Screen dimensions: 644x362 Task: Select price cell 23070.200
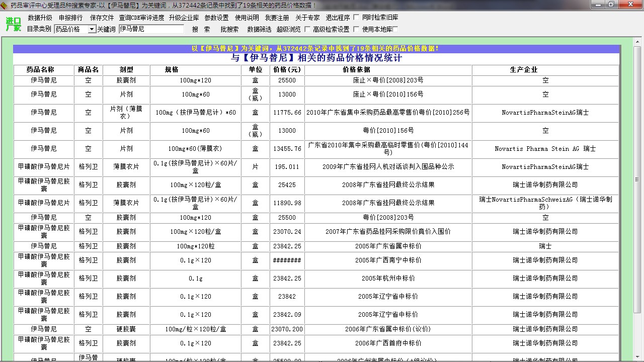pyautogui.click(x=287, y=329)
